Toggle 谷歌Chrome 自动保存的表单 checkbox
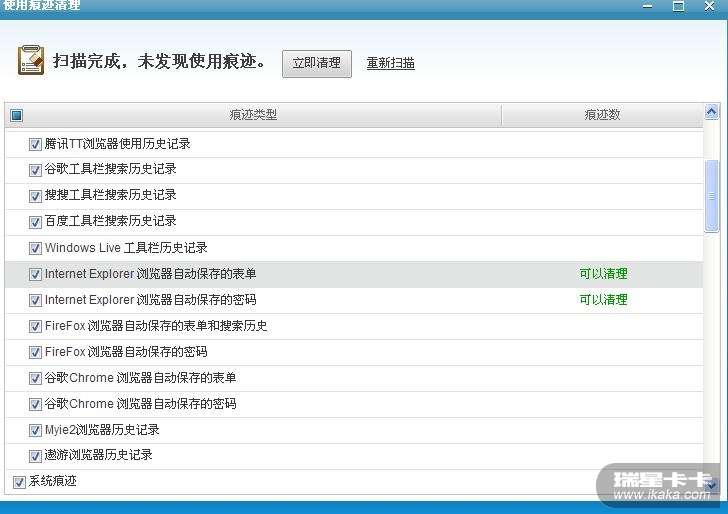 [x=35, y=378]
